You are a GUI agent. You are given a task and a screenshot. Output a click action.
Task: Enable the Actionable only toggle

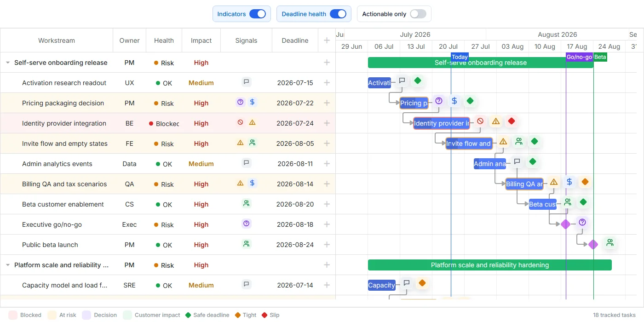[x=418, y=14]
